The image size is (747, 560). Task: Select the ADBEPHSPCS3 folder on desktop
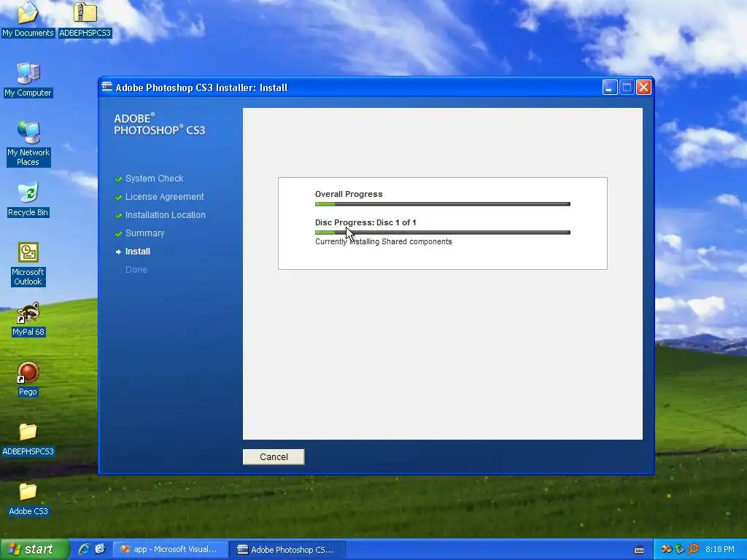pos(28,438)
